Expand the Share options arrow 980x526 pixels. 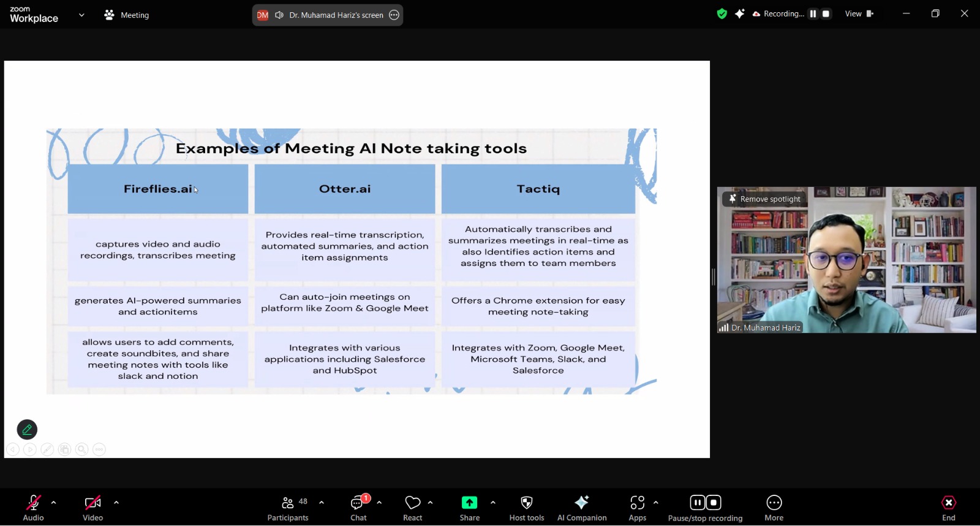[493, 503]
